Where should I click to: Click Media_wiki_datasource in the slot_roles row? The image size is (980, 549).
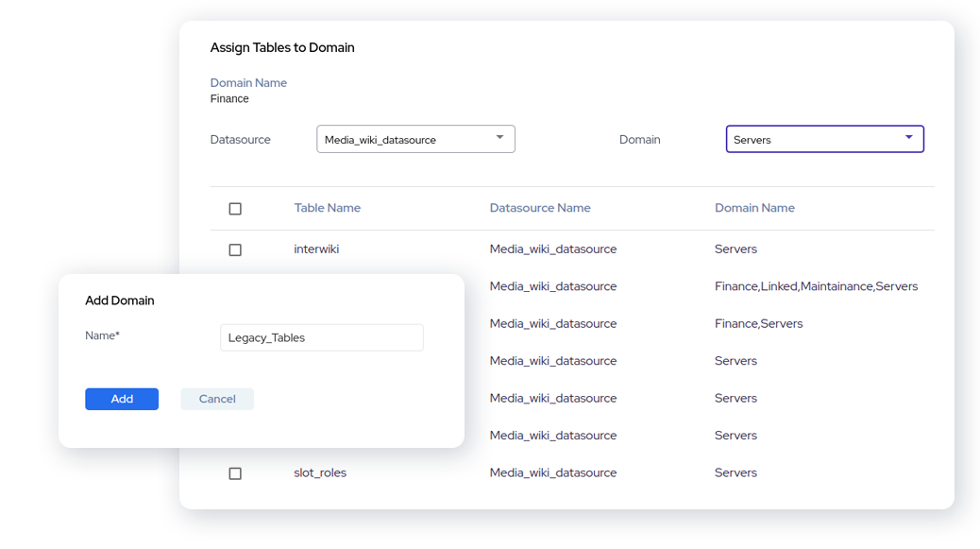pyautogui.click(x=552, y=472)
